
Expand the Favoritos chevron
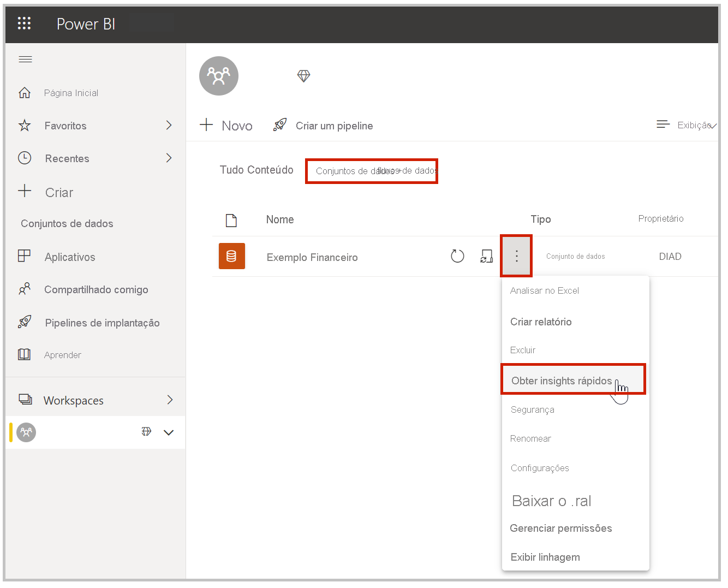coord(169,125)
